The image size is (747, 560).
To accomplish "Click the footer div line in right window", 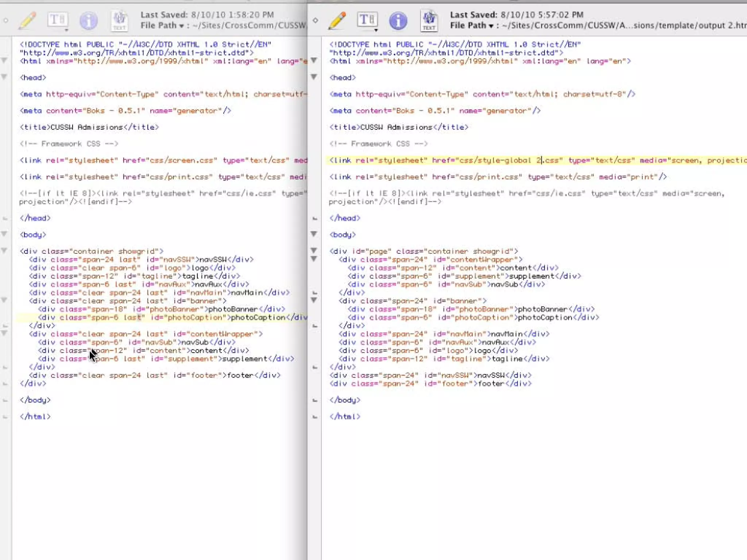I will tap(430, 384).
